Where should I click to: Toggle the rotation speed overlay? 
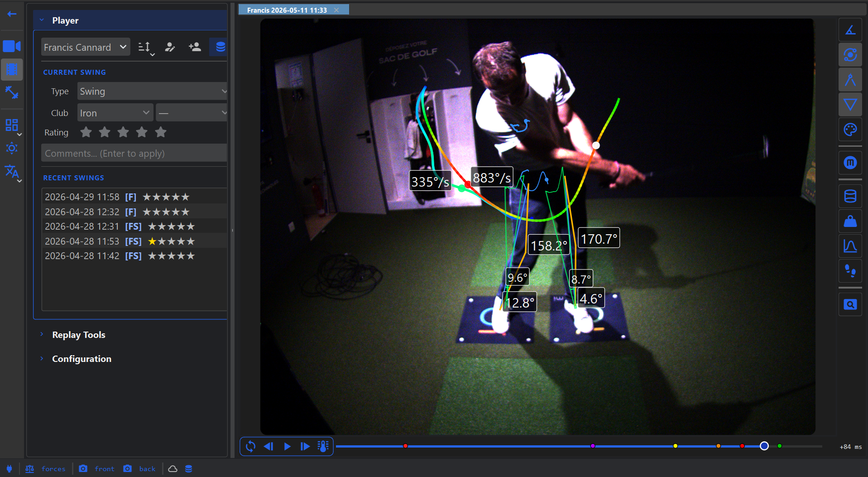pos(850,55)
